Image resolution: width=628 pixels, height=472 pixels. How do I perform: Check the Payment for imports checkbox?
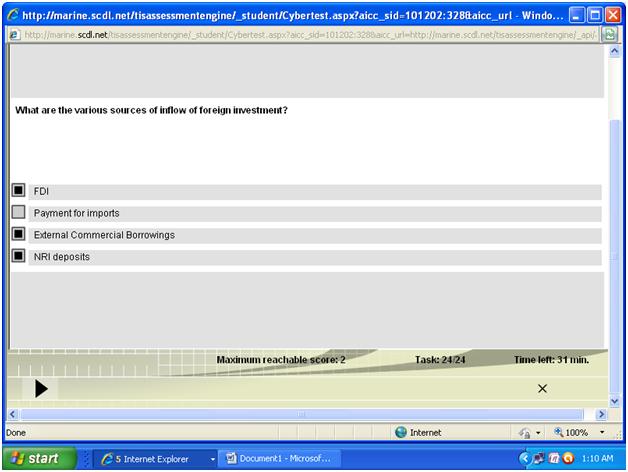pos(18,212)
